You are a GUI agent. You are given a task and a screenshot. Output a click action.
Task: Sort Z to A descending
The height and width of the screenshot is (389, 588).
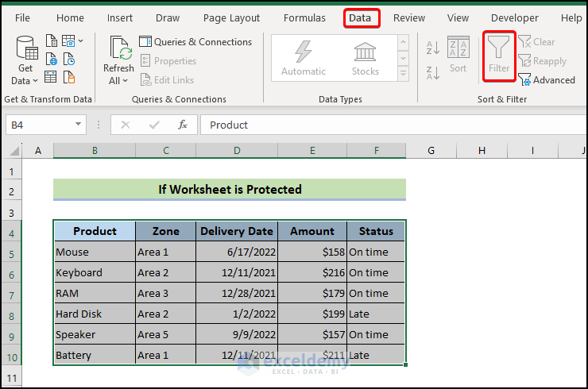point(433,73)
